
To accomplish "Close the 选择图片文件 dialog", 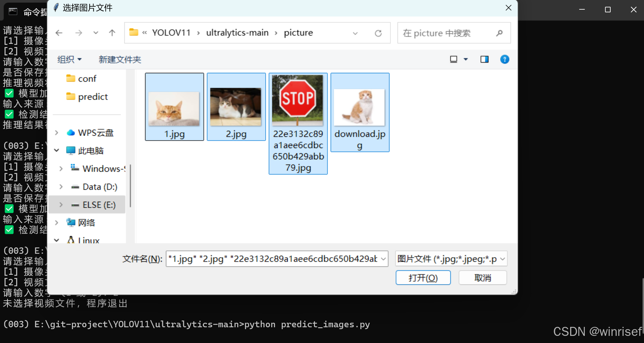I will (x=508, y=7).
